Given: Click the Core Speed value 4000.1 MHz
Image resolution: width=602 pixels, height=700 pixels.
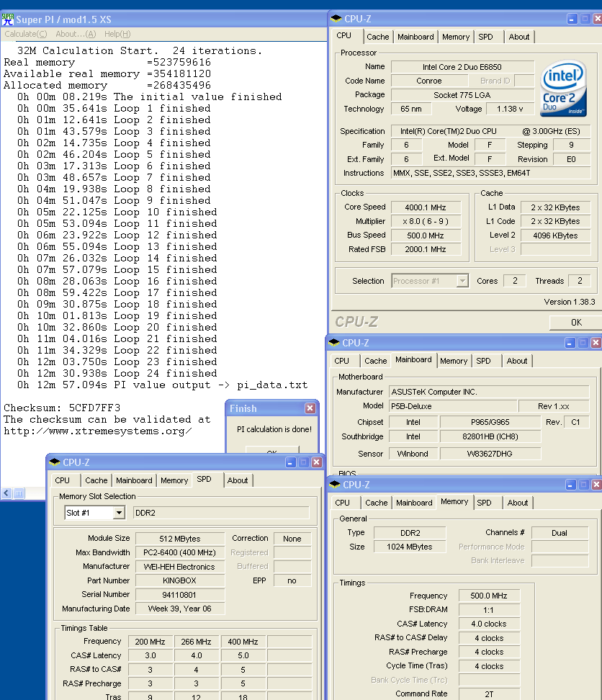Looking at the screenshot, I should [426, 207].
